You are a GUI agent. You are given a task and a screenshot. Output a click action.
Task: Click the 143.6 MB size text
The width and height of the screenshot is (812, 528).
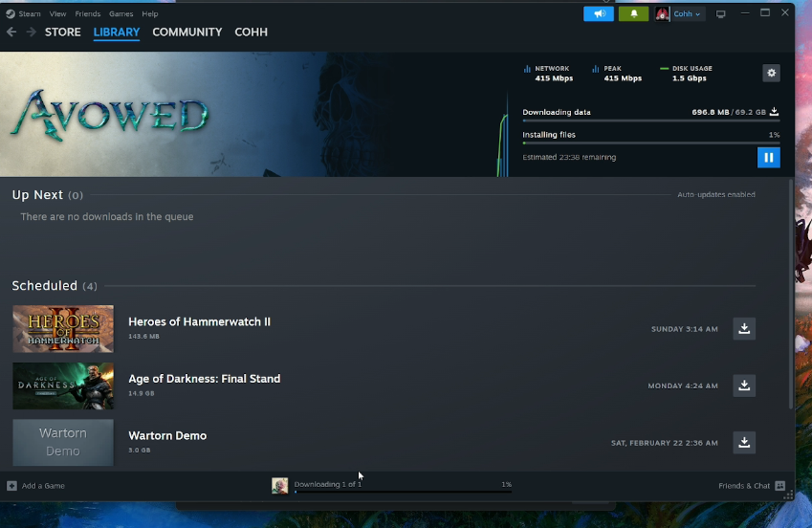tap(144, 337)
